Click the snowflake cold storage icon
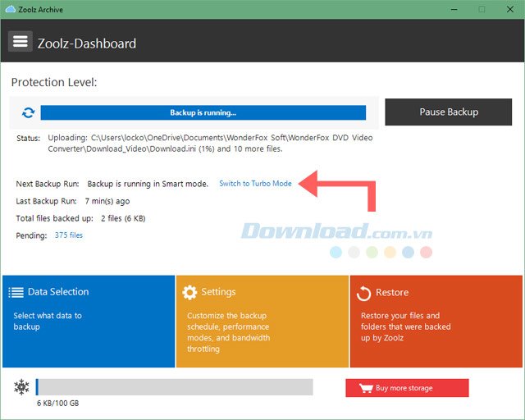 coord(21,387)
